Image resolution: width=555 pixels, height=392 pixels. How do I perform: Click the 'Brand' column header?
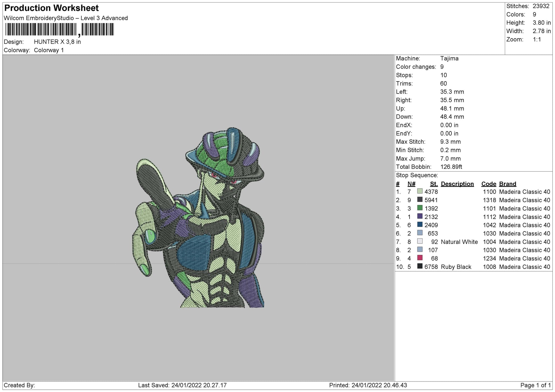tap(508, 184)
